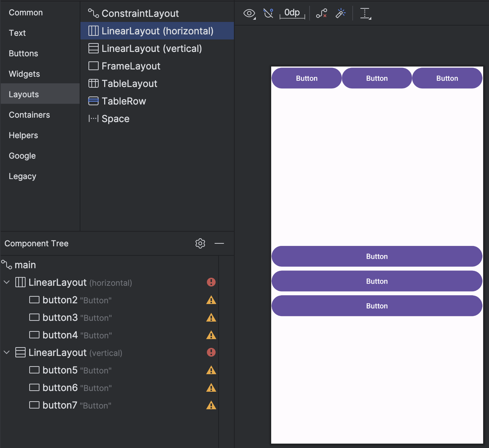Open the View Options eye icon
Viewport: 489px width, 448px height.
tap(249, 14)
